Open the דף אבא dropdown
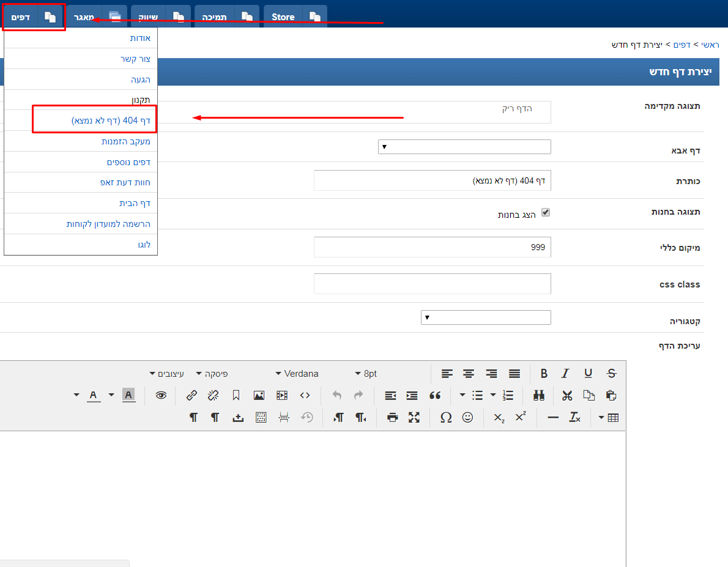This screenshot has height=567, width=728. pos(464,147)
